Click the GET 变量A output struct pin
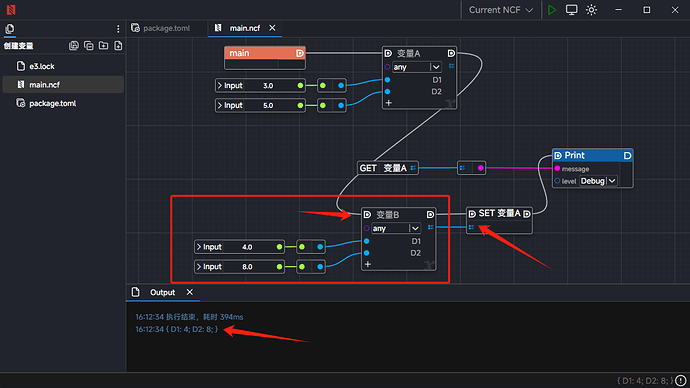690x388 pixels. point(413,168)
